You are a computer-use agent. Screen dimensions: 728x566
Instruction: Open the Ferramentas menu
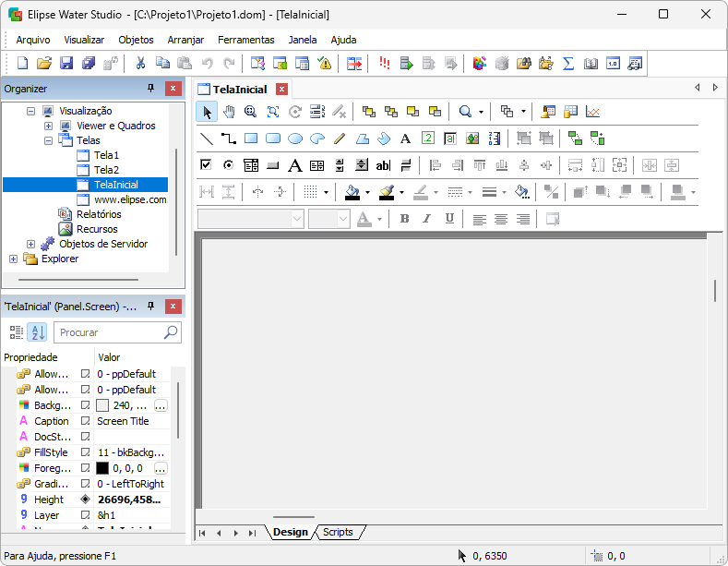coord(245,40)
